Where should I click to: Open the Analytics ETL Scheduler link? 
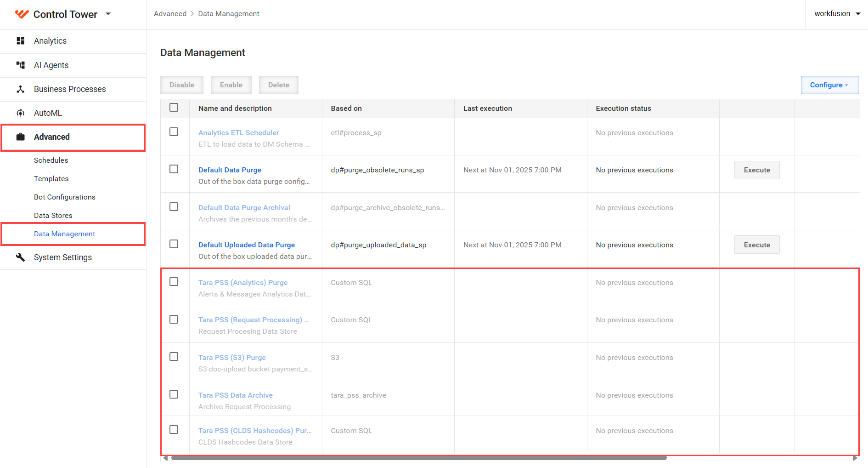(239, 133)
